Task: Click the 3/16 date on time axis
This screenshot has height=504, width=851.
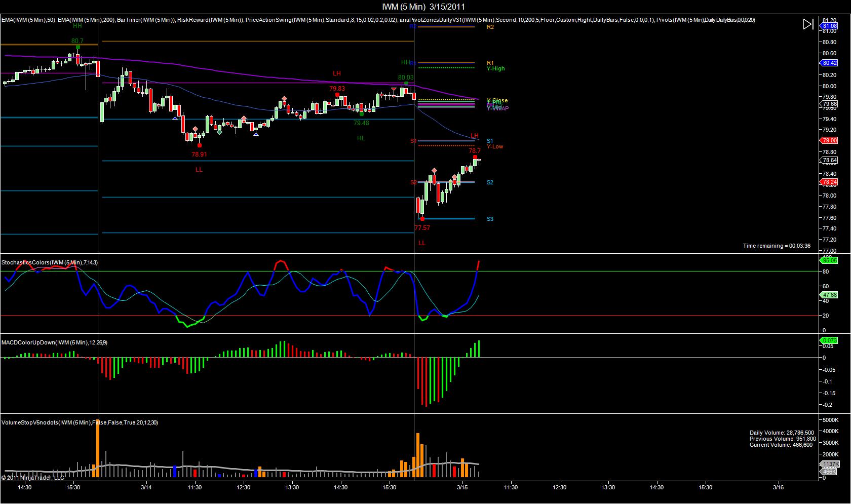Action: (779, 488)
